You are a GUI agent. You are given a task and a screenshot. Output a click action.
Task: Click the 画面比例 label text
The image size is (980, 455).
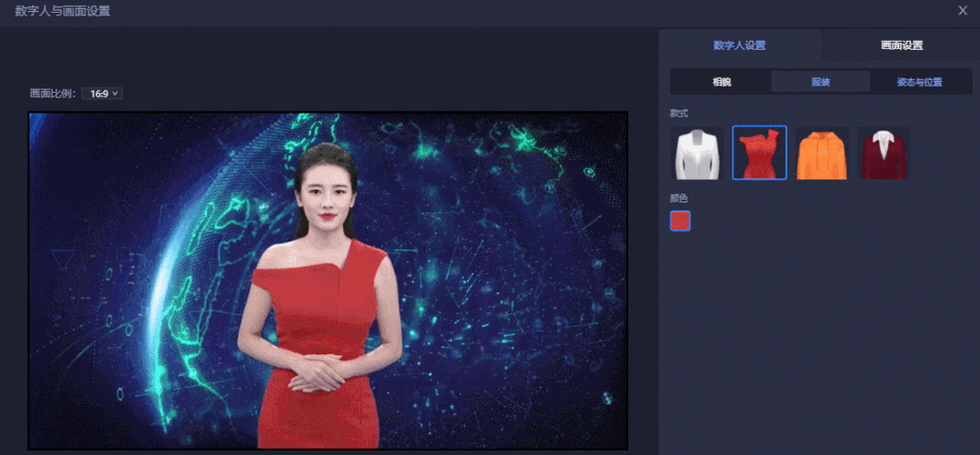tap(53, 94)
